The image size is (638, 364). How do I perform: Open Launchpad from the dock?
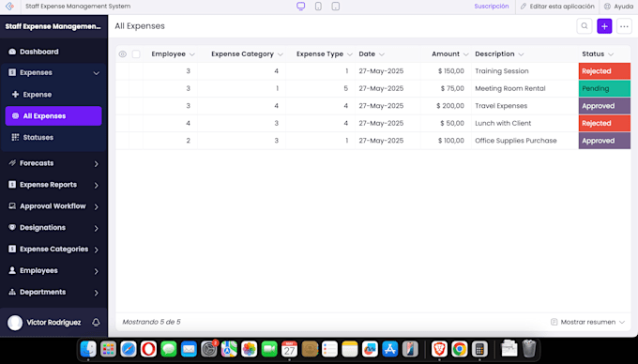click(108, 349)
